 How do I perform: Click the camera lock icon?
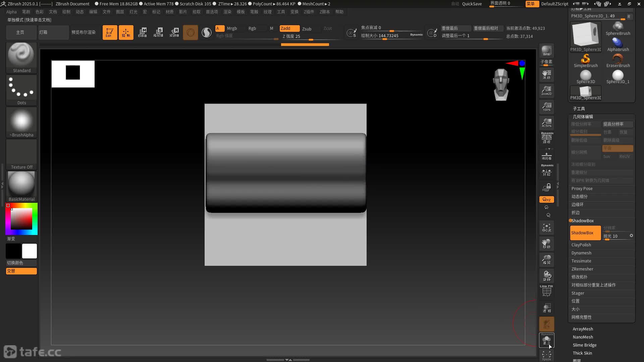(x=546, y=187)
